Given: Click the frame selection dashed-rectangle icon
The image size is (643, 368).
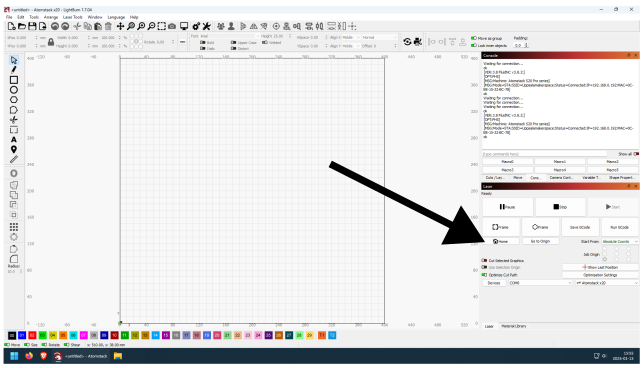Looking at the screenshot, I should click(162, 26).
